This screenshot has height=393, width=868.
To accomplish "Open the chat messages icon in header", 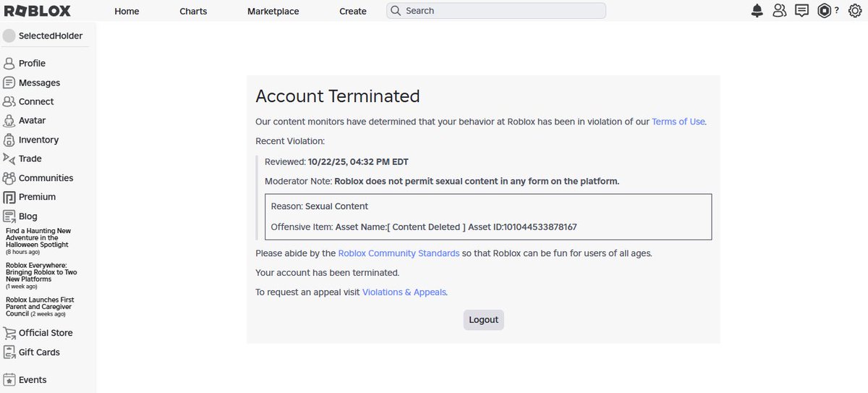I will [801, 11].
